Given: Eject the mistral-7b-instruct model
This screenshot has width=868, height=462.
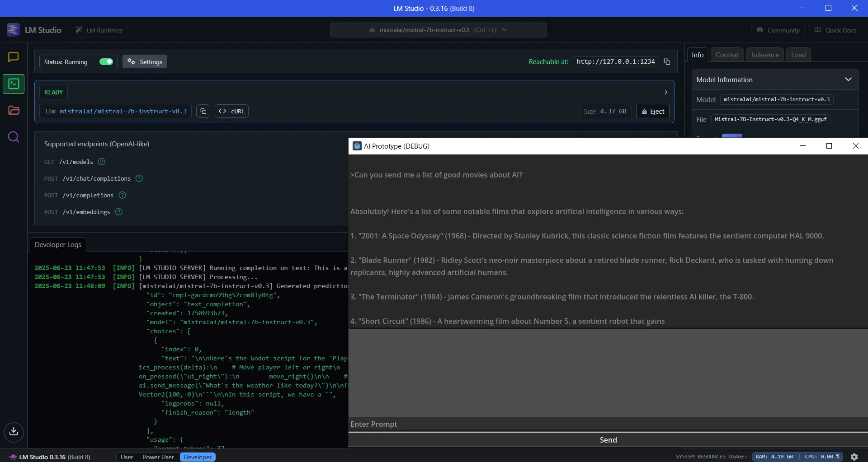Looking at the screenshot, I should point(652,111).
